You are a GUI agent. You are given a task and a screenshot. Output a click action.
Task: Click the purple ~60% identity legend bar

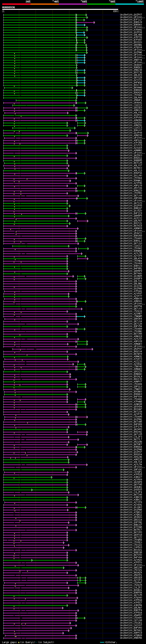pyautogui.click(x=73, y=4)
